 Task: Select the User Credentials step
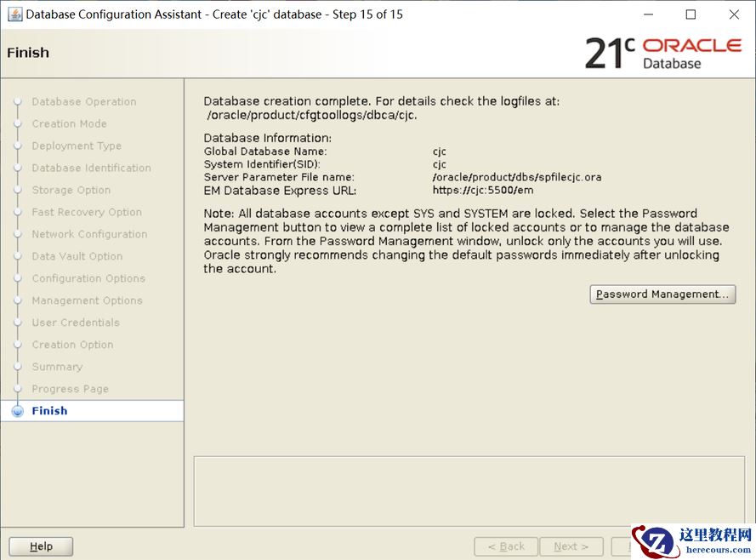[75, 323]
